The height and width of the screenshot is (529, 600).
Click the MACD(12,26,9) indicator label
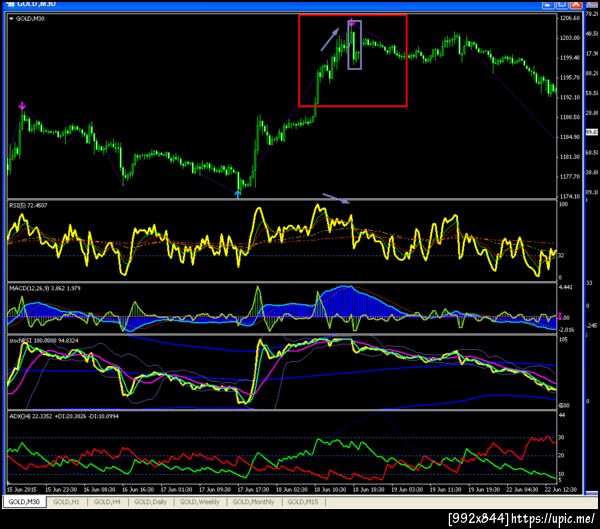coord(45,288)
